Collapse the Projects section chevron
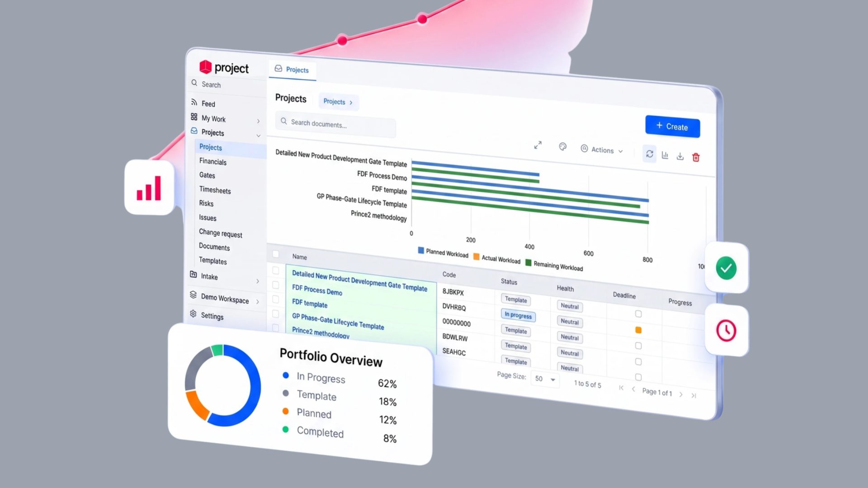Screen dimensions: 868x488 tap(258, 136)
